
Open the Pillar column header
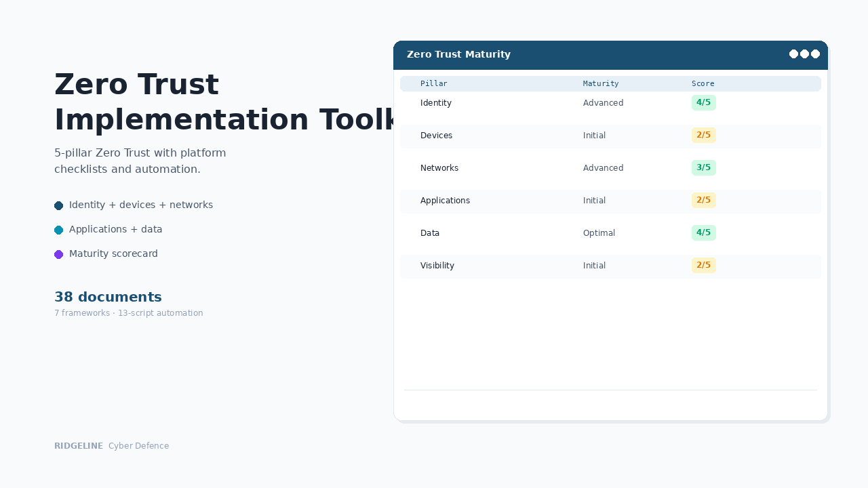(x=434, y=83)
